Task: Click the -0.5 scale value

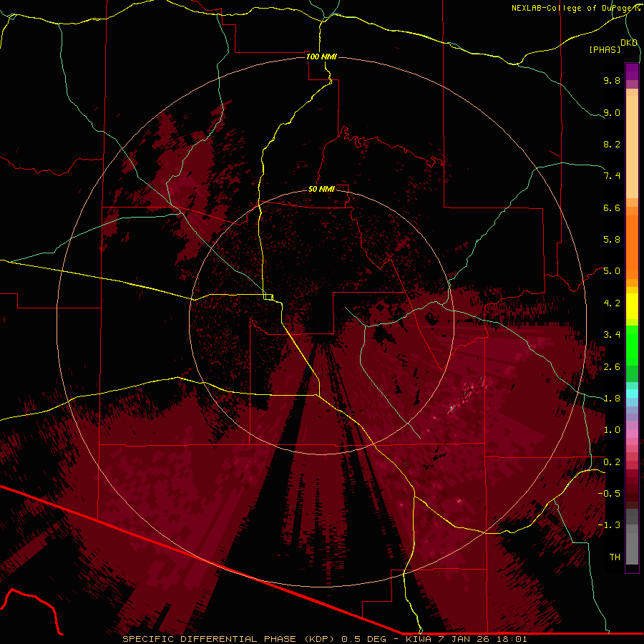Action: (x=609, y=494)
